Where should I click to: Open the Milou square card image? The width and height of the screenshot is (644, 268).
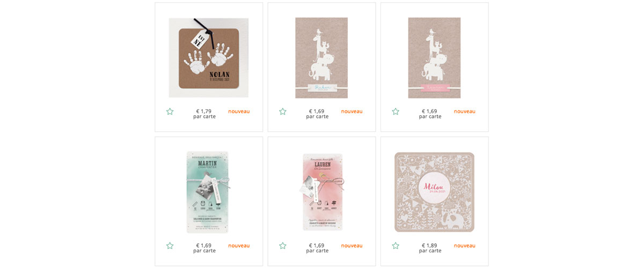(x=434, y=192)
